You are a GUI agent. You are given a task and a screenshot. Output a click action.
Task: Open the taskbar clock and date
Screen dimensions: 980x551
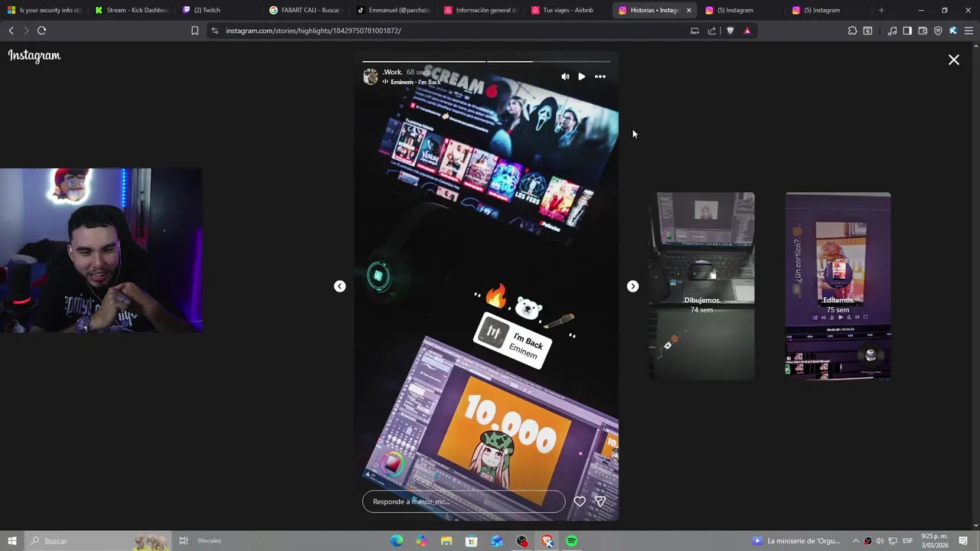click(935, 541)
